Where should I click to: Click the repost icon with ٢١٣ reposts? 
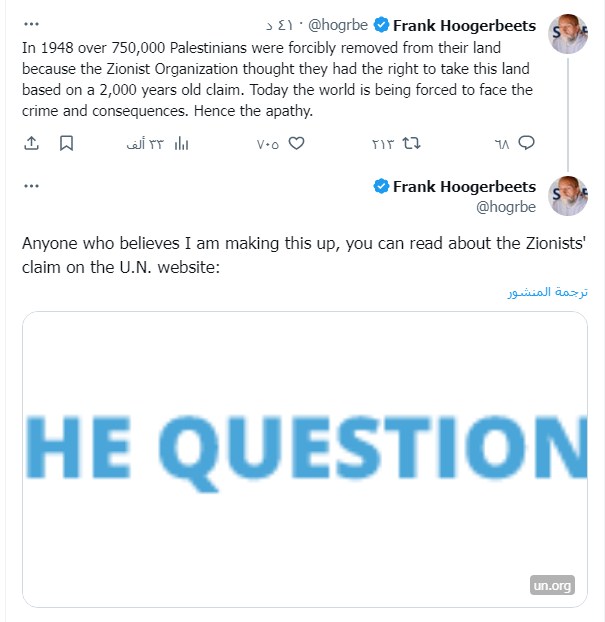tap(411, 143)
